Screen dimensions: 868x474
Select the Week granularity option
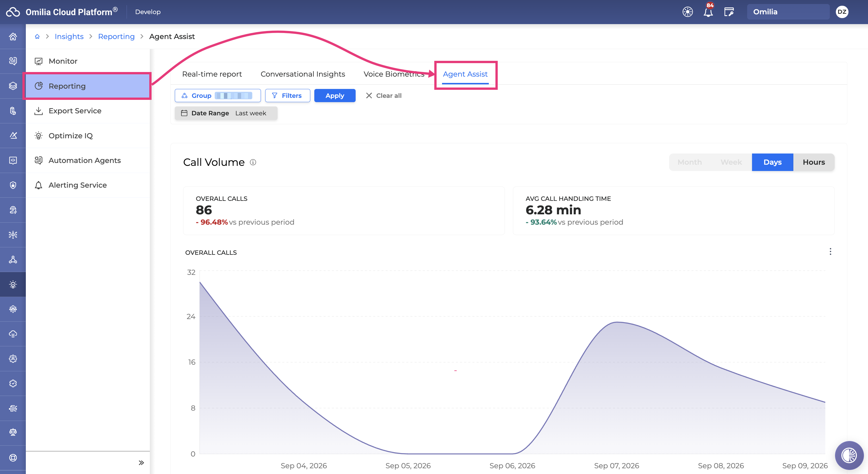731,162
